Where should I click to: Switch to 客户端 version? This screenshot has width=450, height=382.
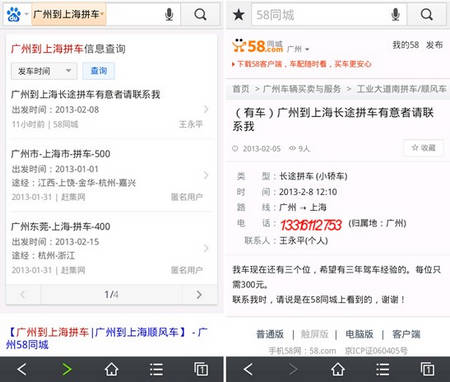tap(406, 334)
